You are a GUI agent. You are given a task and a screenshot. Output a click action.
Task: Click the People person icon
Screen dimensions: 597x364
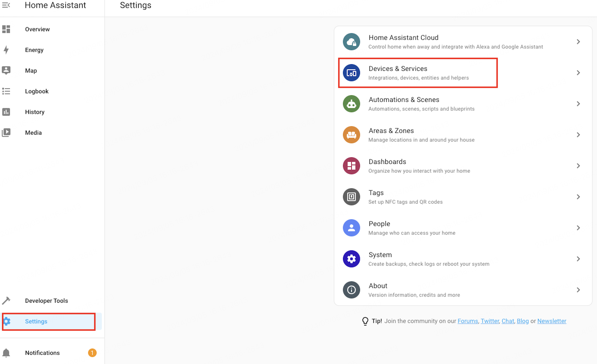[x=351, y=228]
